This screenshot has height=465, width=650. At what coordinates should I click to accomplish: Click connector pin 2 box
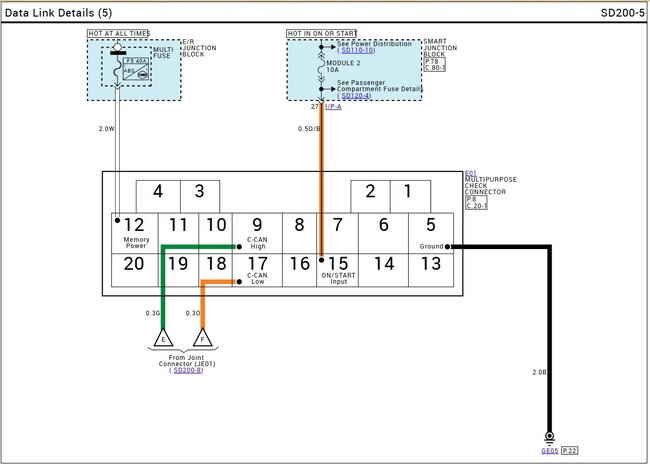click(371, 196)
